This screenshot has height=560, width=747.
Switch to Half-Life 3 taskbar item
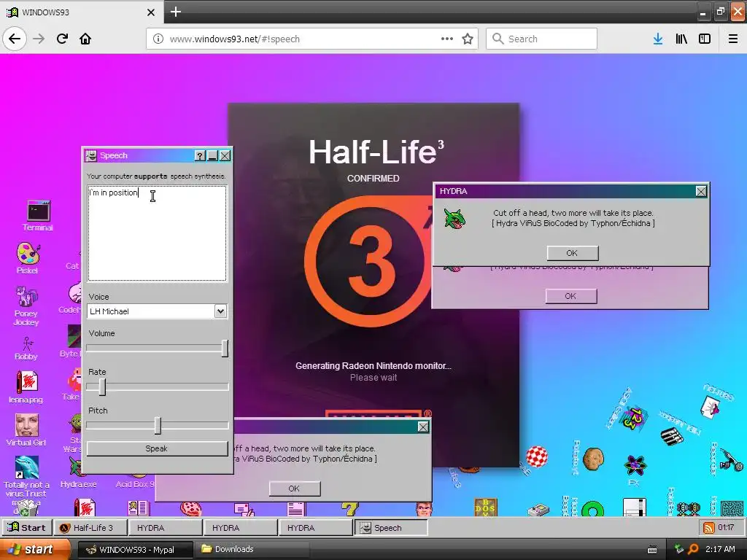click(90, 528)
